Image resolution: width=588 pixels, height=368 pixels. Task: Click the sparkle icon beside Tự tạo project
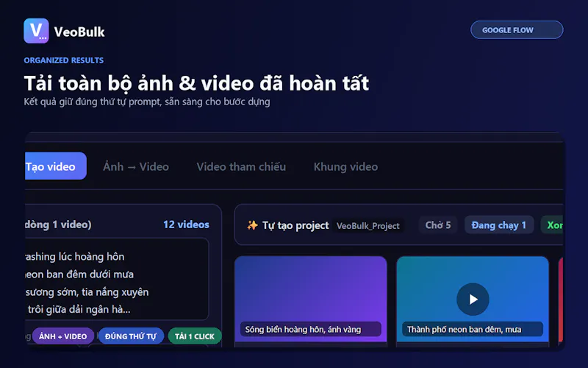point(252,225)
